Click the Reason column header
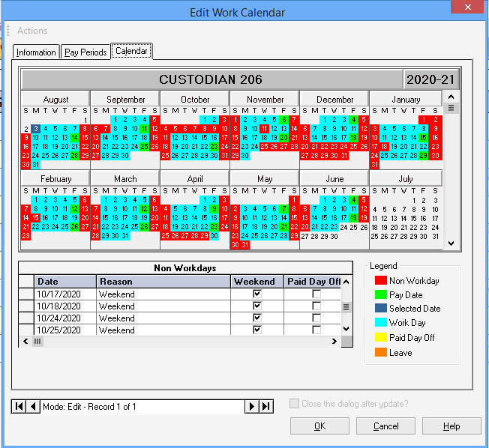Viewport: 489px width, 448px height. [163, 282]
